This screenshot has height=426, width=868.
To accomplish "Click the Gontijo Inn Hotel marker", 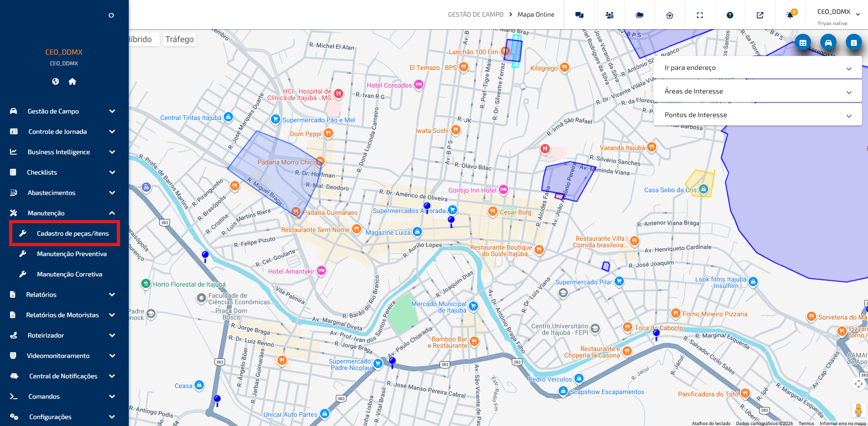I will click(503, 189).
